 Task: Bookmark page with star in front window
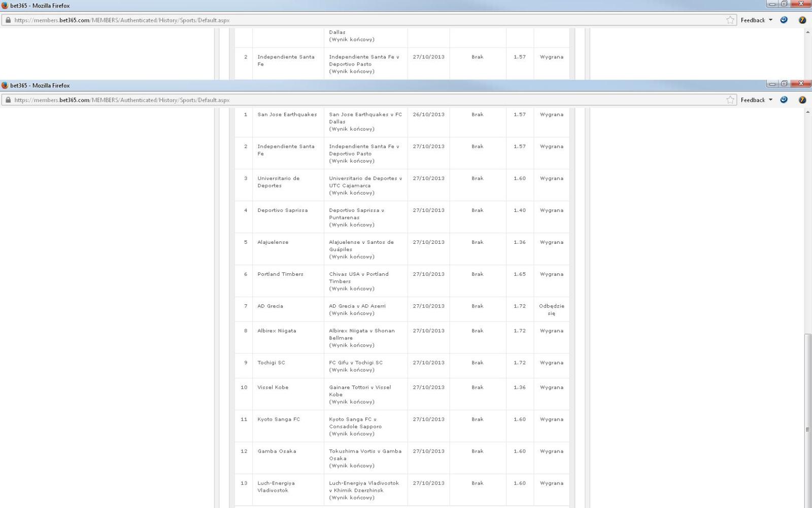click(730, 100)
